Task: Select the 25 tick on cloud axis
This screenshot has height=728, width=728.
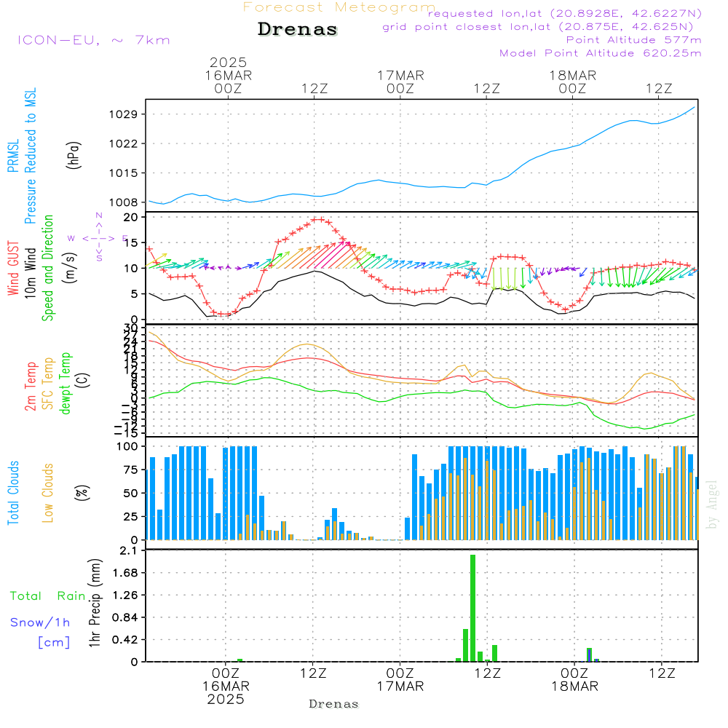Action: pyautogui.click(x=130, y=516)
